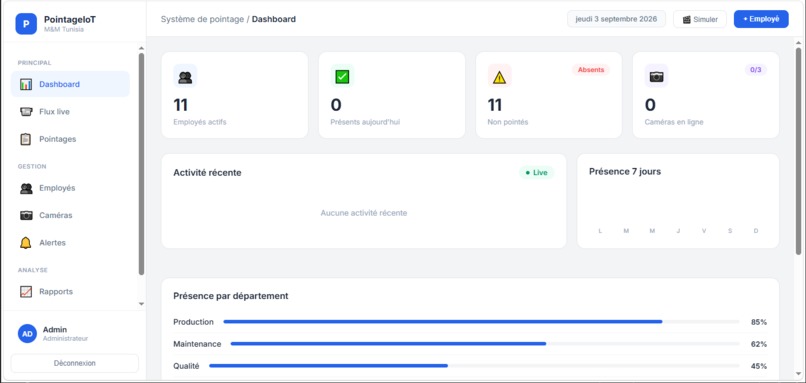Click the 'Administrateur' role text
Viewport: 806px width, 383px height.
coord(65,339)
